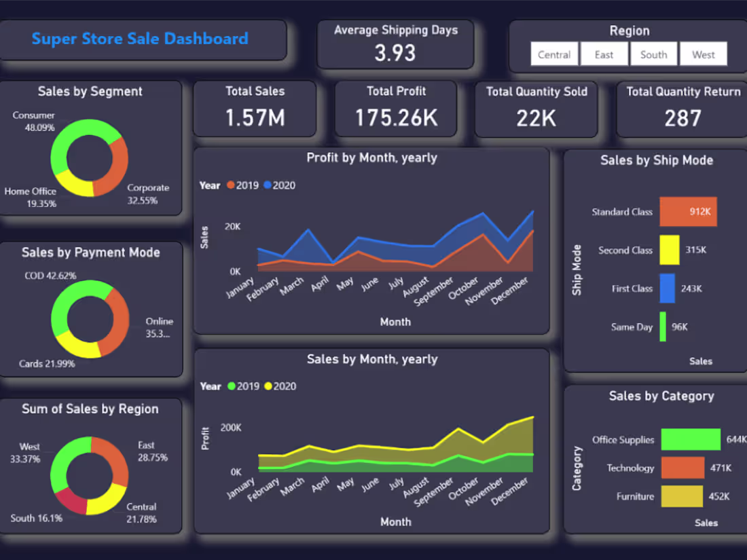Select the Central region filter
The image size is (747, 560).
coord(554,54)
